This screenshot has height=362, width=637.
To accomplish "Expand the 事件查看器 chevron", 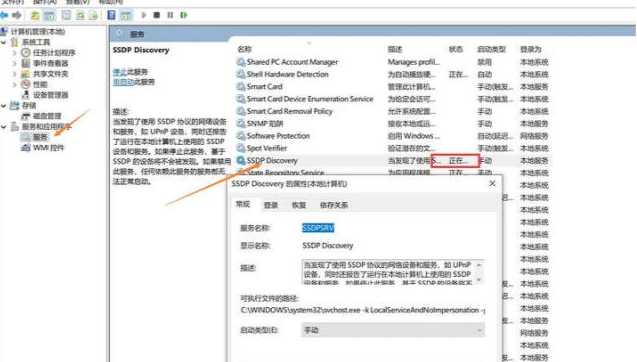I will (x=15, y=63).
